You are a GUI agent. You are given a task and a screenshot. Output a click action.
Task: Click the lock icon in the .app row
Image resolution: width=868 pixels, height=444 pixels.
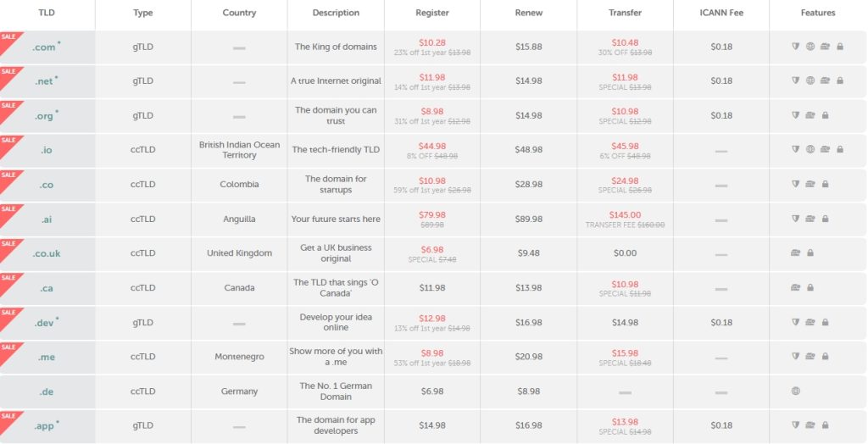coord(825,425)
